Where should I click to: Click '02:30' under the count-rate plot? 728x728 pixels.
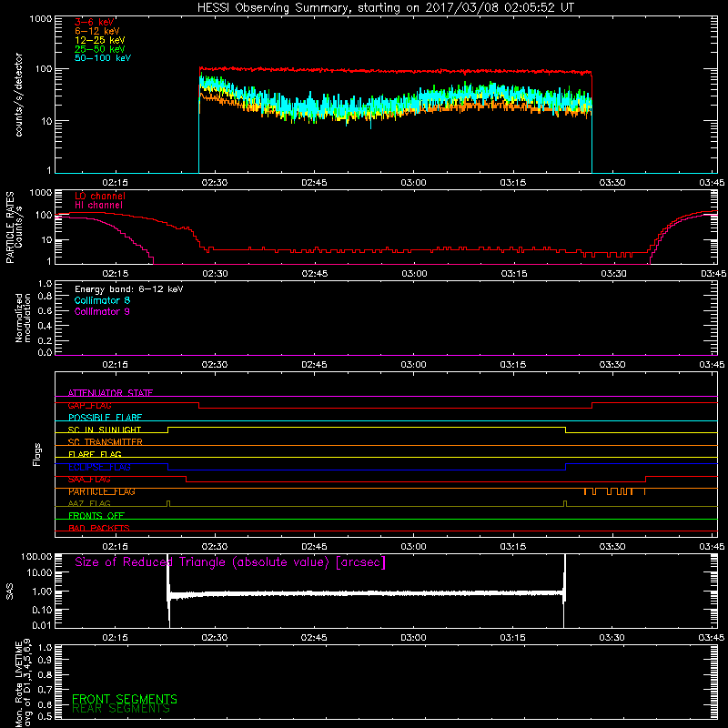pyautogui.click(x=215, y=183)
